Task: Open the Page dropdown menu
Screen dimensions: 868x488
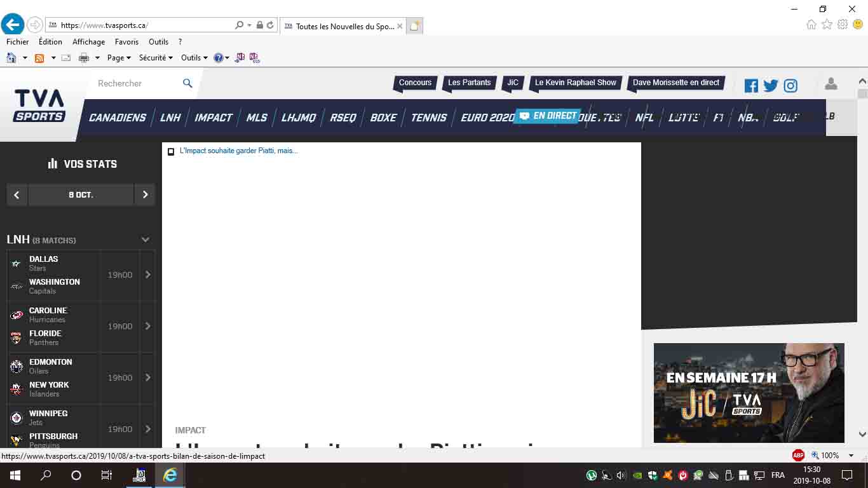Action: tap(119, 58)
